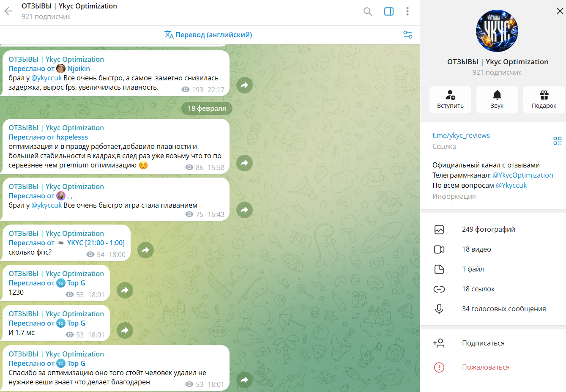Image resolution: width=566 pixels, height=392 pixels.
Task: Toggle the right sidebar panel icon
Action: [389, 11]
